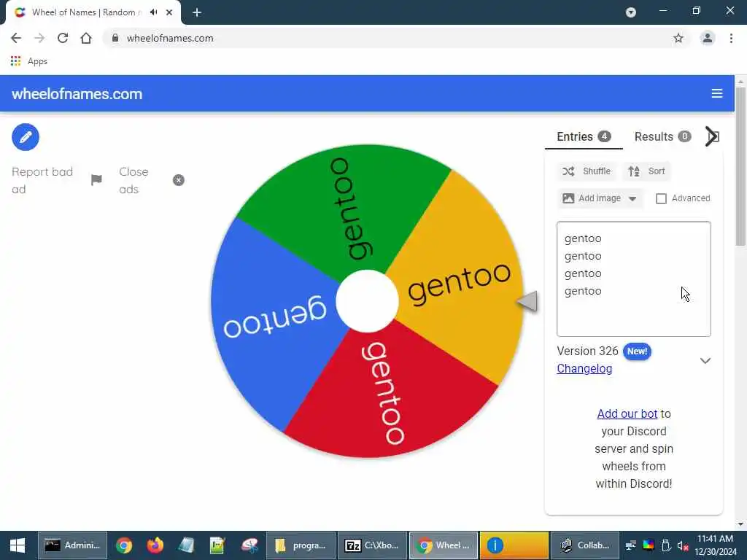
Task: Open Administrator command prompt taskbar item
Action: [72, 545]
